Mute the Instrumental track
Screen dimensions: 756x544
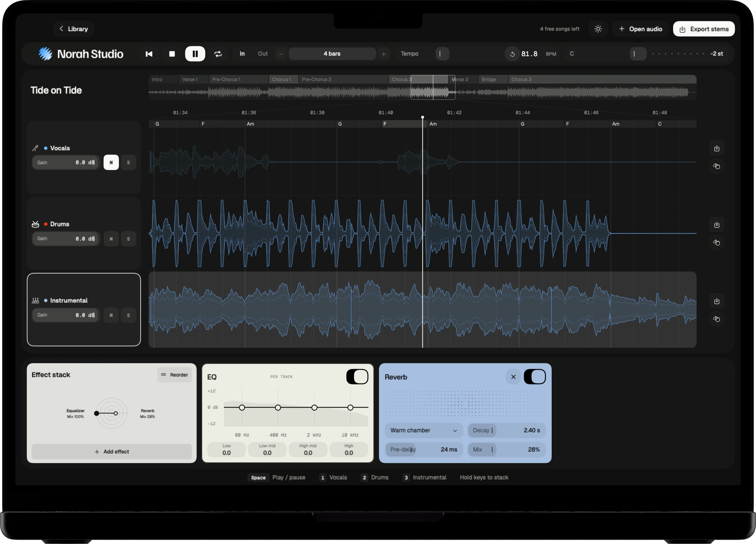point(111,315)
